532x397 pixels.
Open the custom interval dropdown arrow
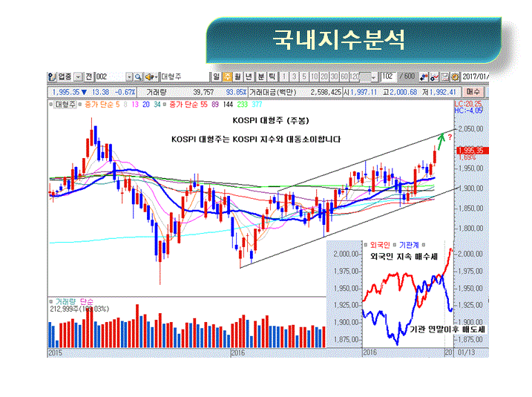coord(373,78)
